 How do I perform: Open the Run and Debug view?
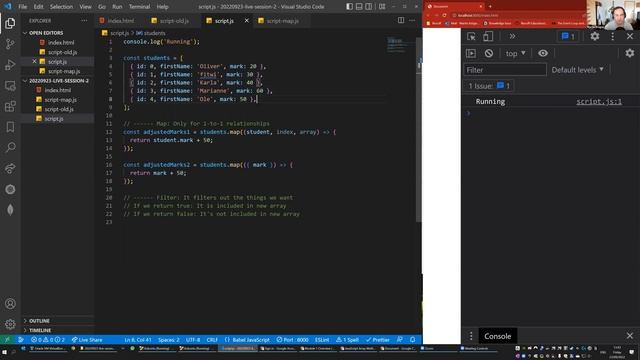click(10, 65)
